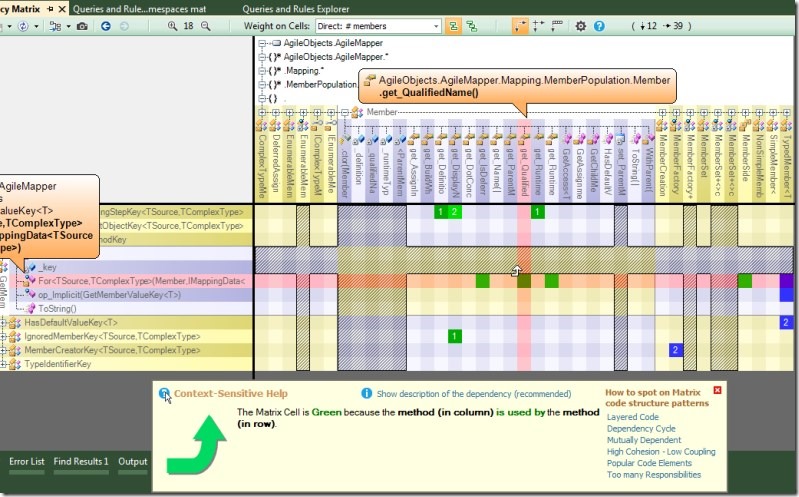
Task: Expand the MemberCreatorKey<TSource,TComplexType> row
Action: coord(3,350)
